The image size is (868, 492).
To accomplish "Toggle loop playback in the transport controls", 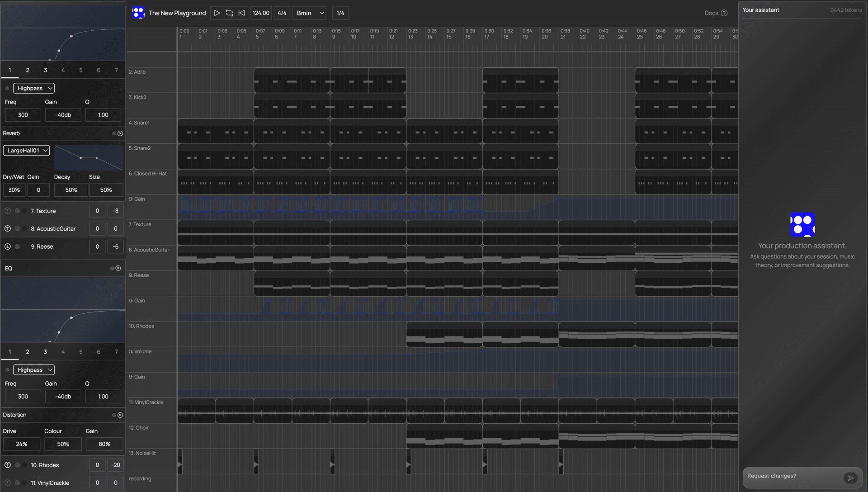I will pyautogui.click(x=229, y=13).
